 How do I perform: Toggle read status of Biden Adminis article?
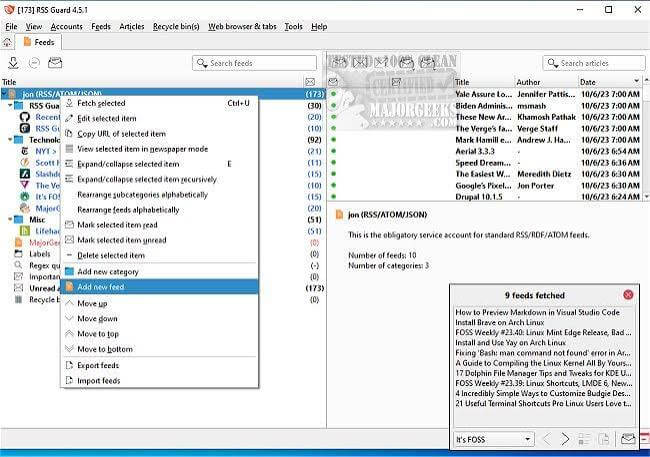pos(333,106)
